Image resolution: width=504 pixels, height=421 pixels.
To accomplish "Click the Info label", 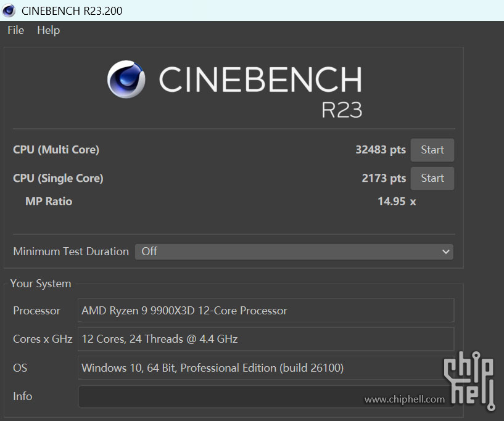I will click(22, 396).
